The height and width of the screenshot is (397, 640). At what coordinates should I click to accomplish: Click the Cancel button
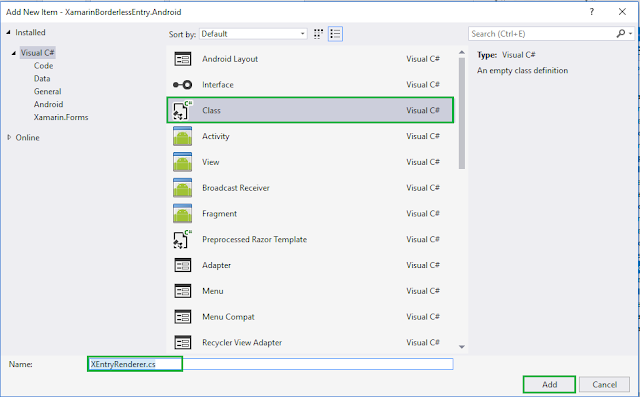(x=604, y=384)
